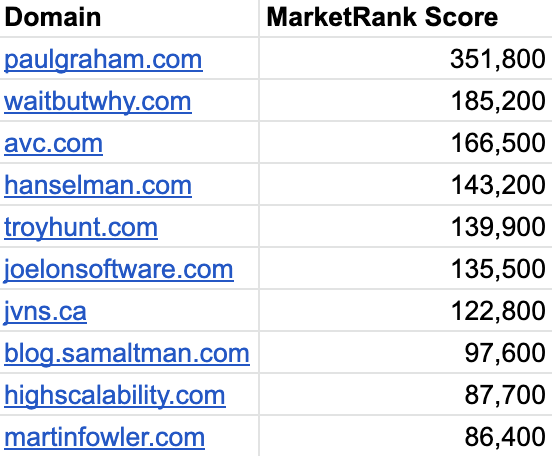Click the 97,600 score cell
The image size is (552, 456).
pos(406,352)
